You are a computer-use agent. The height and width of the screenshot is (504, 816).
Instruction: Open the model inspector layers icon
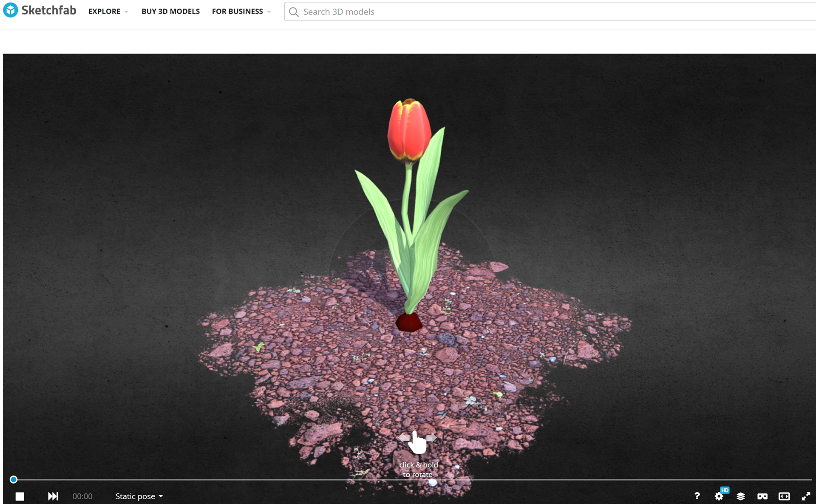point(741,496)
